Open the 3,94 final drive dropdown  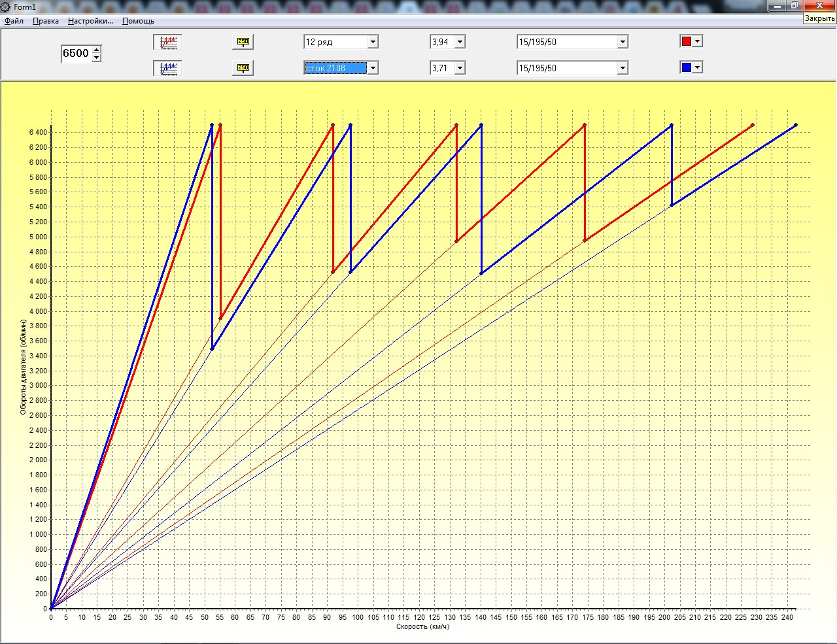pyautogui.click(x=460, y=42)
